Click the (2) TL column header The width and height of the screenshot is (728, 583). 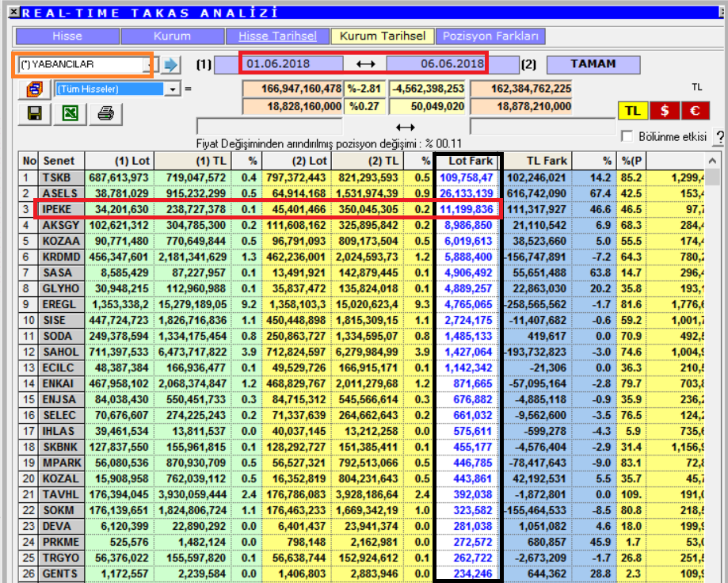tap(368, 161)
